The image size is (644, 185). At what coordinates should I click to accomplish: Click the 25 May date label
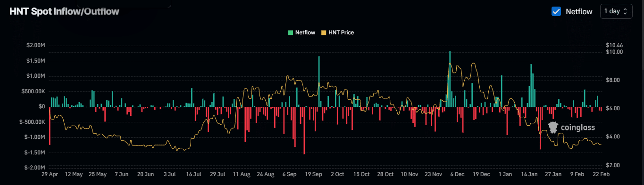tap(98, 174)
